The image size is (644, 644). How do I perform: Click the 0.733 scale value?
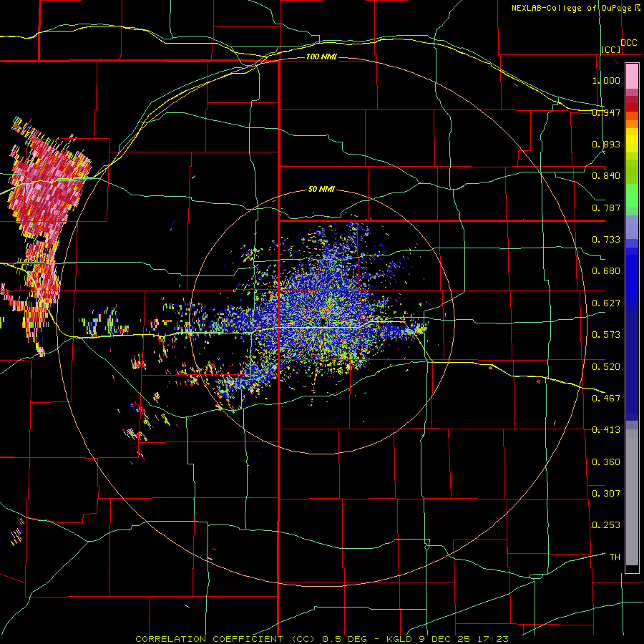[x=606, y=239]
